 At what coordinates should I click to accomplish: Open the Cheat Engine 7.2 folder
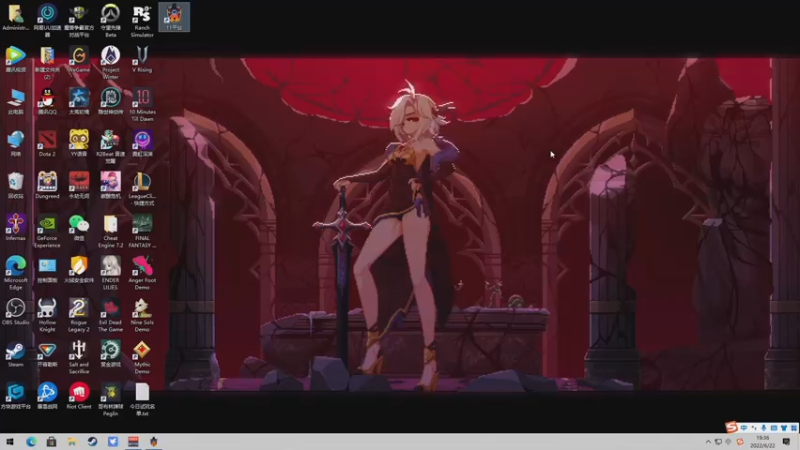point(110,231)
